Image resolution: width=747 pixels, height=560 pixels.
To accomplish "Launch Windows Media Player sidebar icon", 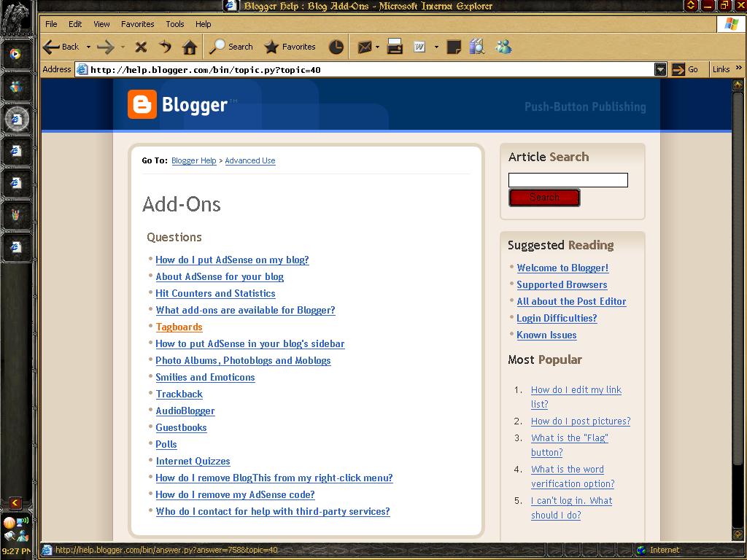I will pos(16,54).
